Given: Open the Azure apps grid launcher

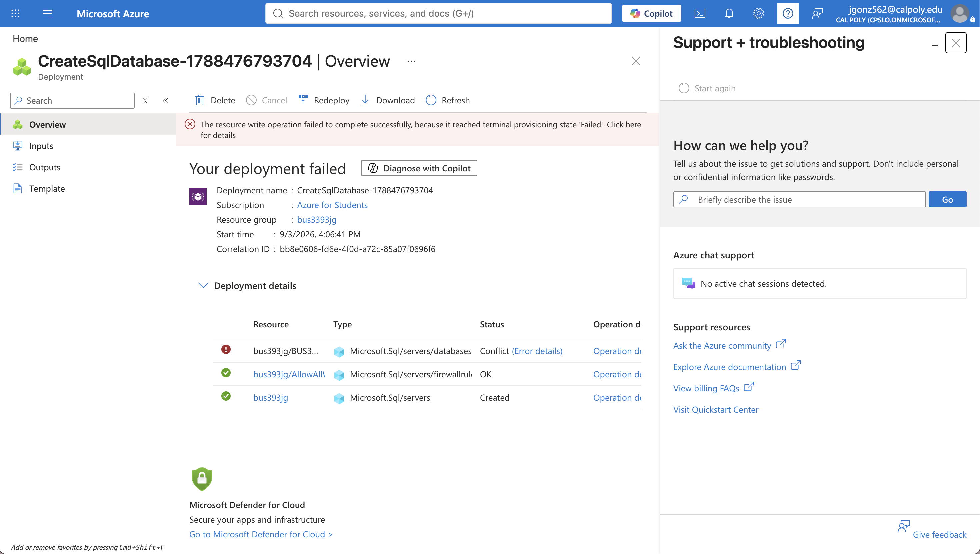Looking at the screenshot, I should (15, 14).
